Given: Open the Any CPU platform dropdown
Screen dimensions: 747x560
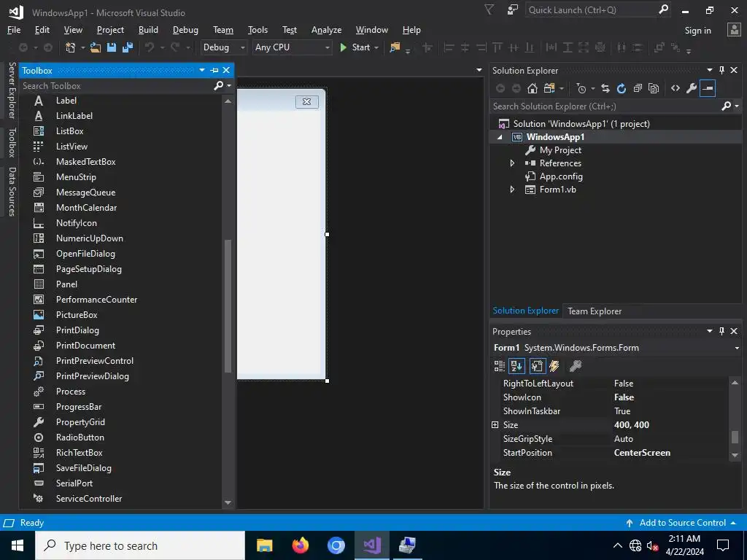Looking at the screenshot, I should [x=327, y=47].
